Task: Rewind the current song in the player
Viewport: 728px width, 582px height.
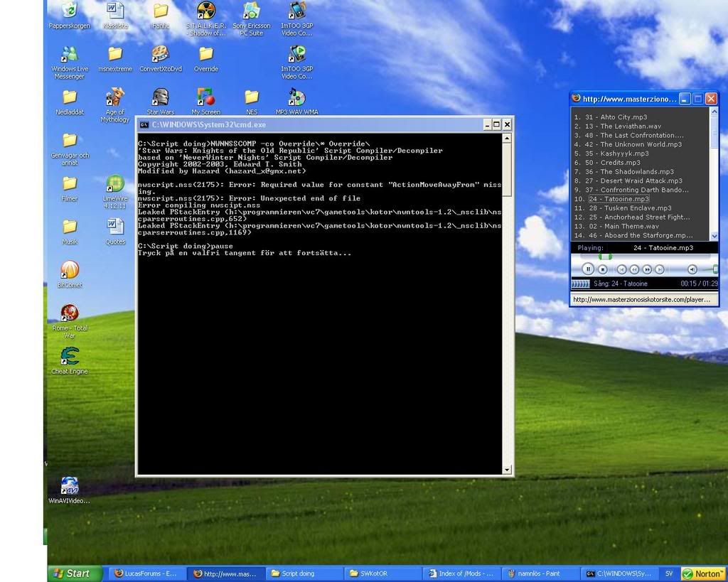Action: coord(634,269)
